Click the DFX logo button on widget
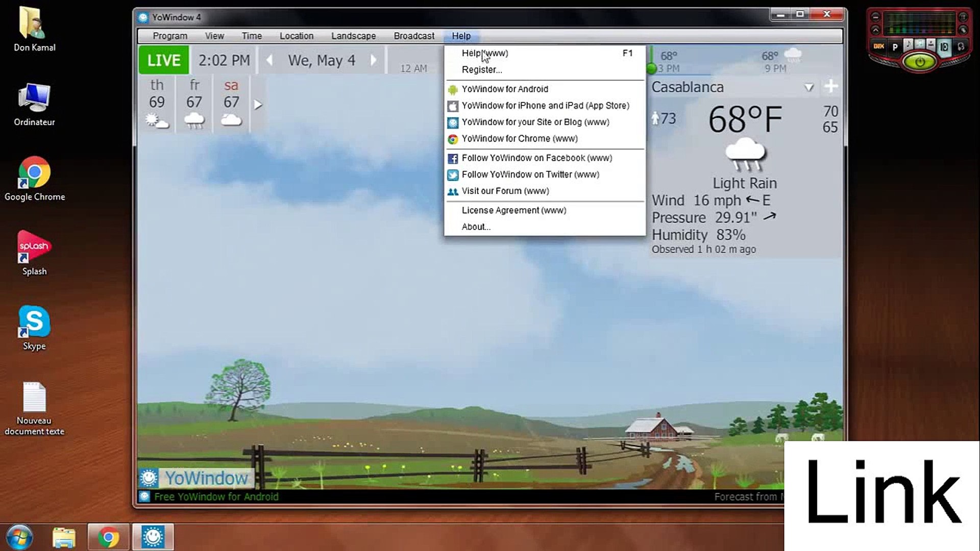The image size is (980, 551). (x=879, y=46)
